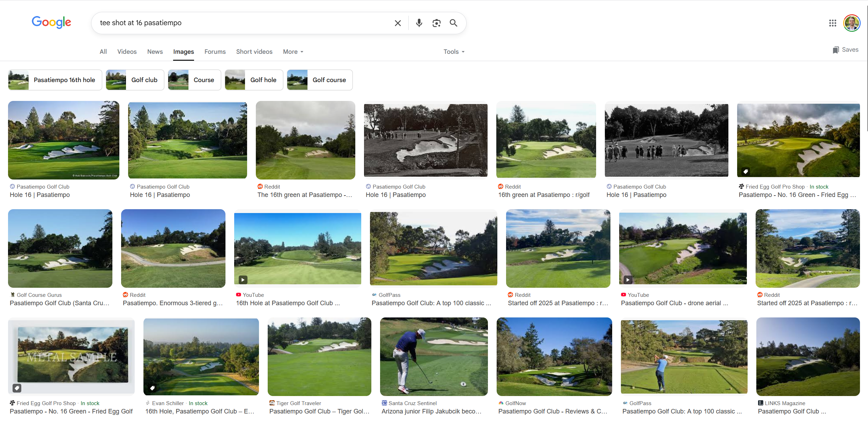The height and width of the screenshot is (425, 868).
Task: Select the Short videos tab
Action: click(254, 52)
